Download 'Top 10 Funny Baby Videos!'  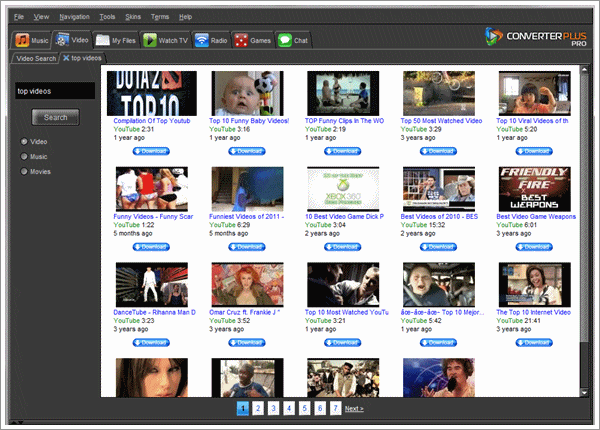(247, 151)
